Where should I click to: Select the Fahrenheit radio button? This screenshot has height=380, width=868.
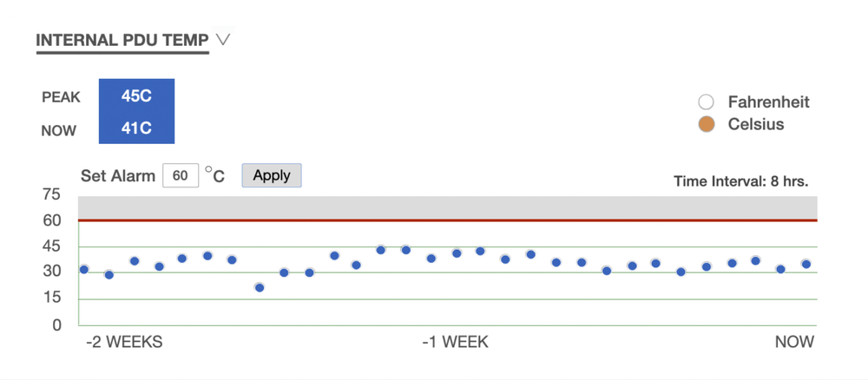(707, 102)
